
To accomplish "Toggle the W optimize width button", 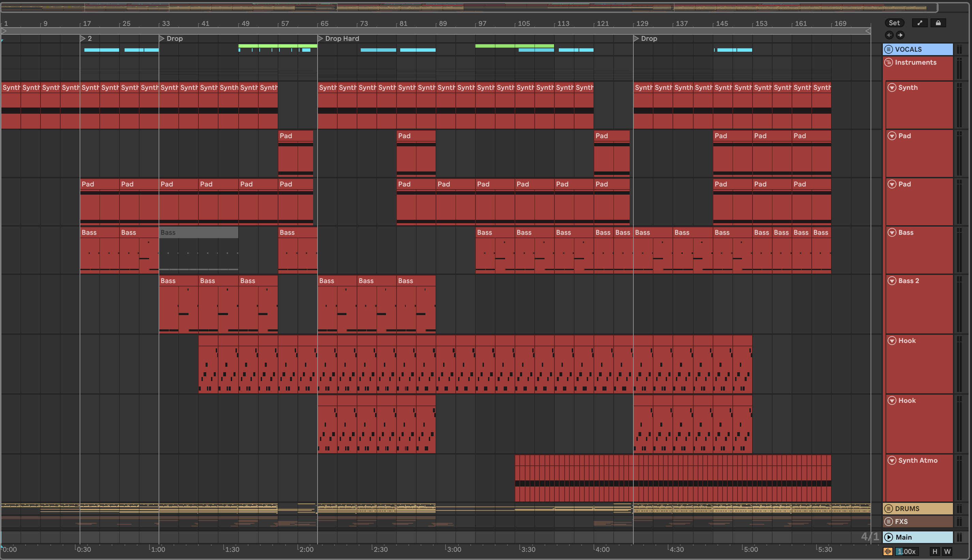I will coord(947,551).
